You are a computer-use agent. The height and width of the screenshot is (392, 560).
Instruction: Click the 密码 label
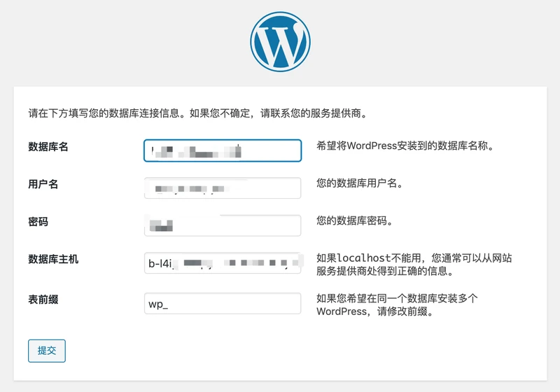(38, 222)
